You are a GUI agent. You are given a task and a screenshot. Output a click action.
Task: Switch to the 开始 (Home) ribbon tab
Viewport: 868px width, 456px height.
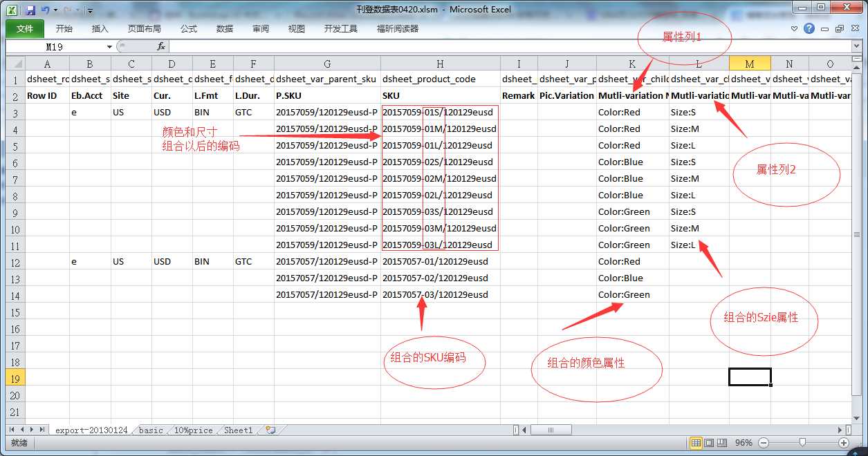64,28
